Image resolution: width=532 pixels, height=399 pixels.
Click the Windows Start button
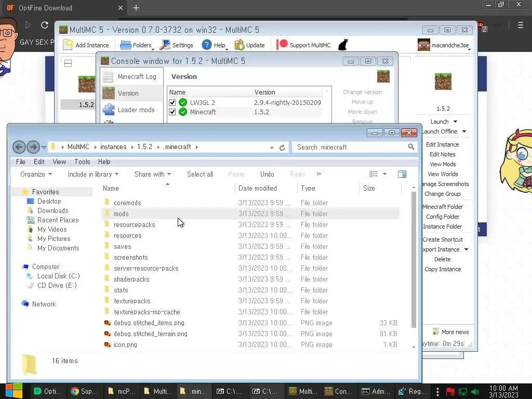point(14,391)
